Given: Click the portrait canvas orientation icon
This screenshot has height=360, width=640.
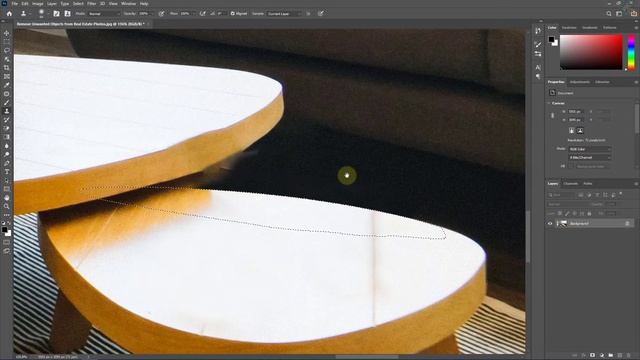Looking at the screenshot, I should point(571,131).
